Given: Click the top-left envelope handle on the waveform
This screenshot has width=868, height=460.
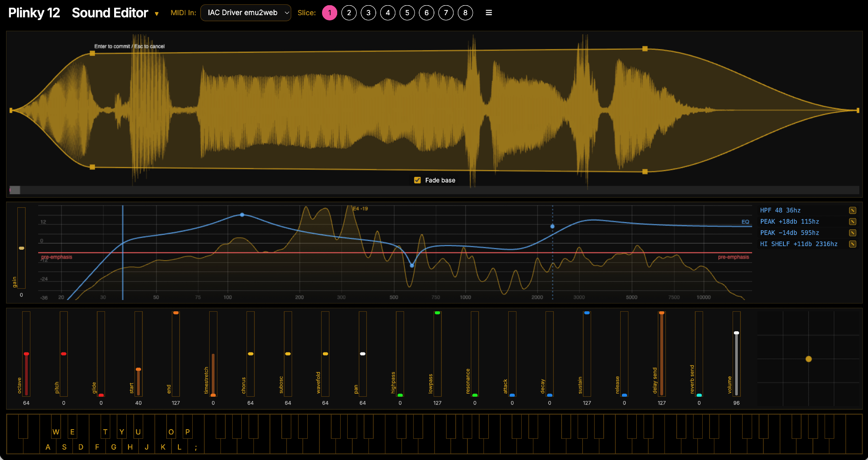Looking at the screenshot, I should [x=92, y=53].
